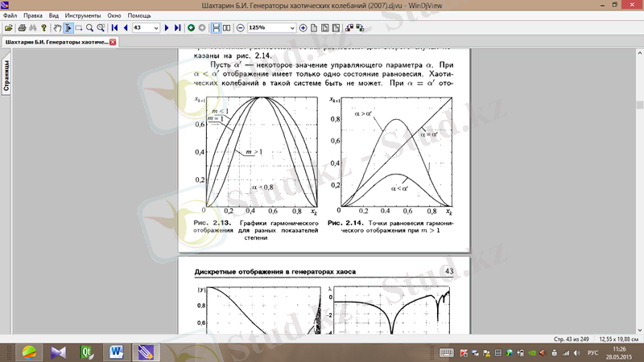
Task: Open the Окно menu
Action: coord(114,15)
